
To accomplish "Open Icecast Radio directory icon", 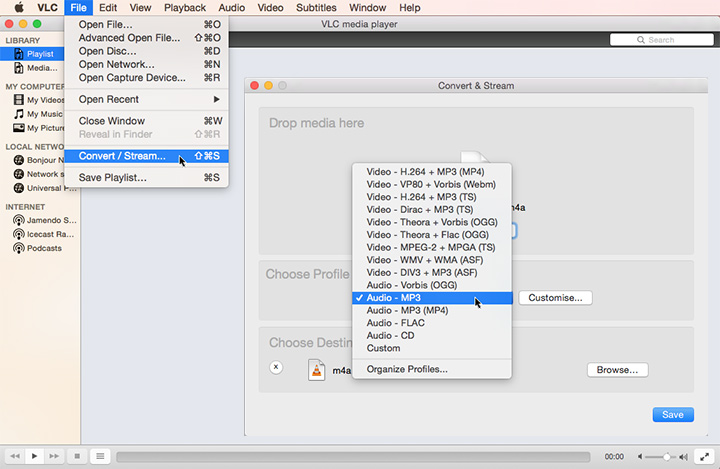I will click(18, 234).
